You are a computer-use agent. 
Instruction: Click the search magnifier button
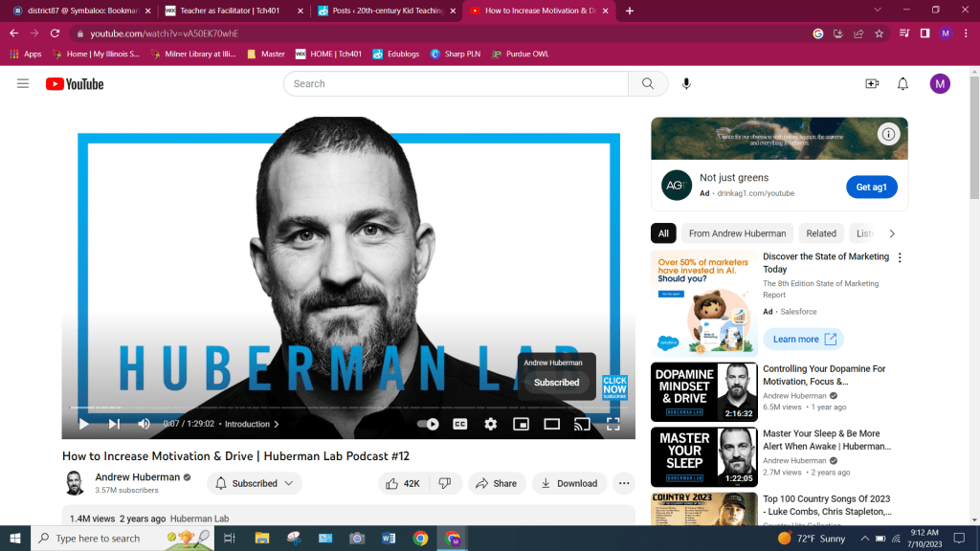648,84
